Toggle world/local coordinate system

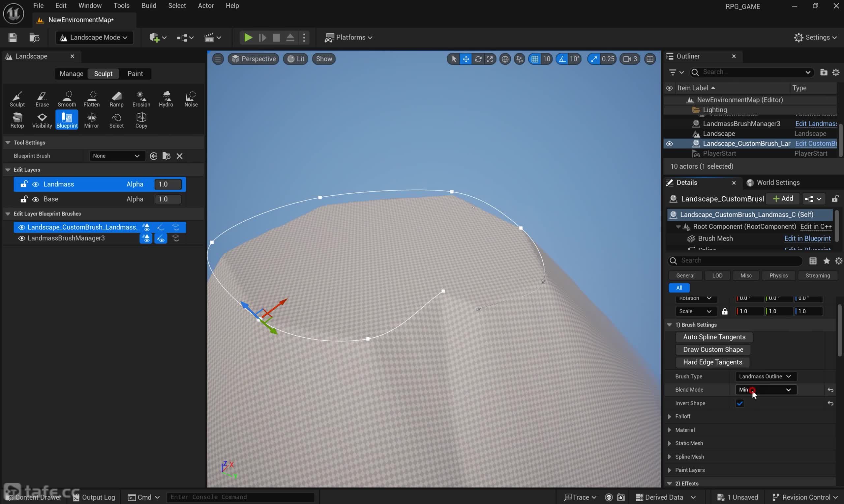[505, 59]
